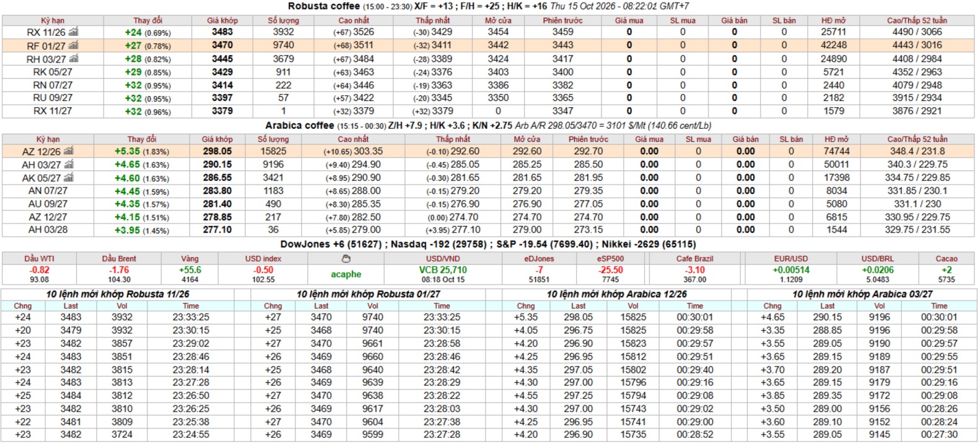Select the AH 03/27 contract label

tap(42, 165)
